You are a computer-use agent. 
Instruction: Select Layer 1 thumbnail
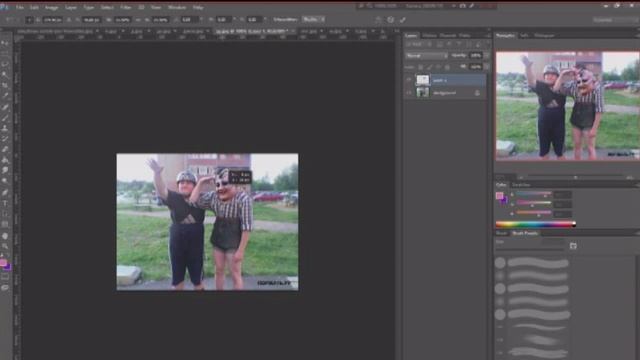pos(423,80)
